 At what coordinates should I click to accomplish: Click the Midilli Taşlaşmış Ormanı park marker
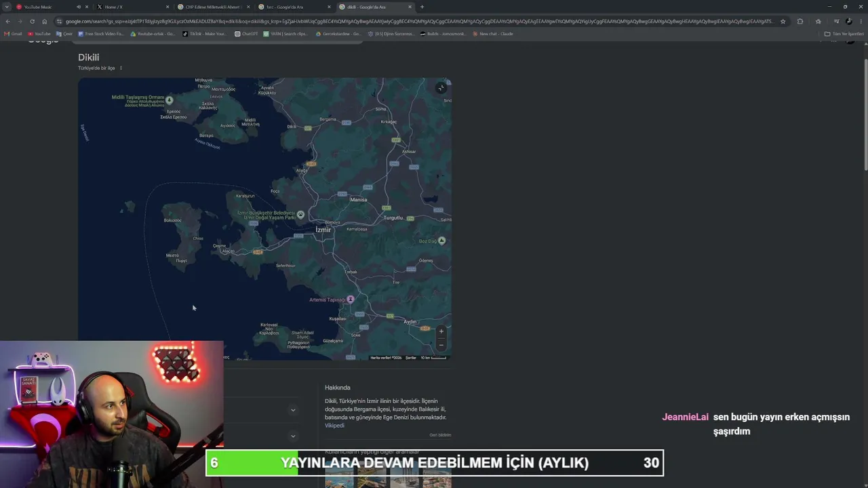click(x=170, y=100)
